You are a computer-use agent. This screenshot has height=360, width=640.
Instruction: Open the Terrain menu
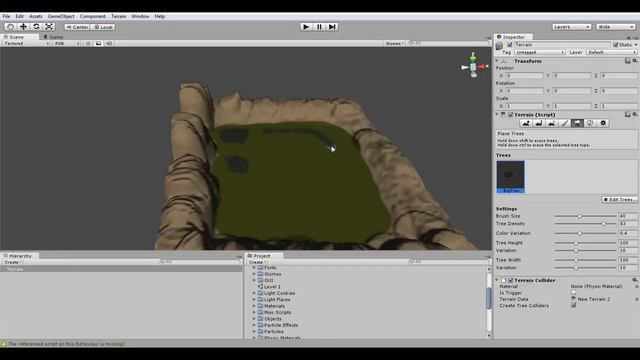click(119, 16)
